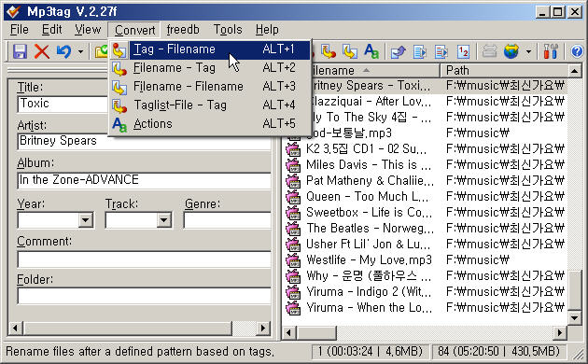Click the second playlist document toolbar icon
This screenshot has height=364, width=588.
(441, 51)
